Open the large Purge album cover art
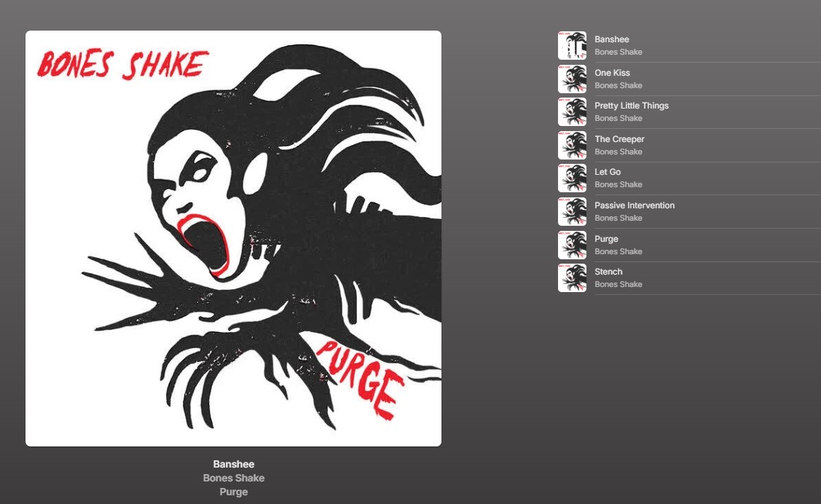 point(233,238)
